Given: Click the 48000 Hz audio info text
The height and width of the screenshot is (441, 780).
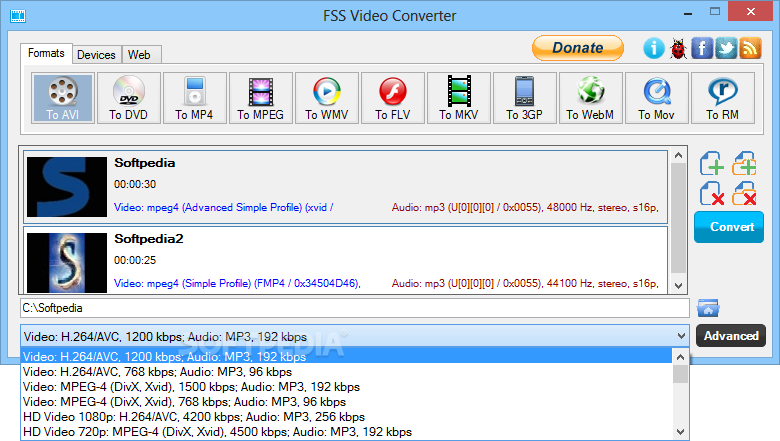Looking at the screenshot, I should pos(525,207).
